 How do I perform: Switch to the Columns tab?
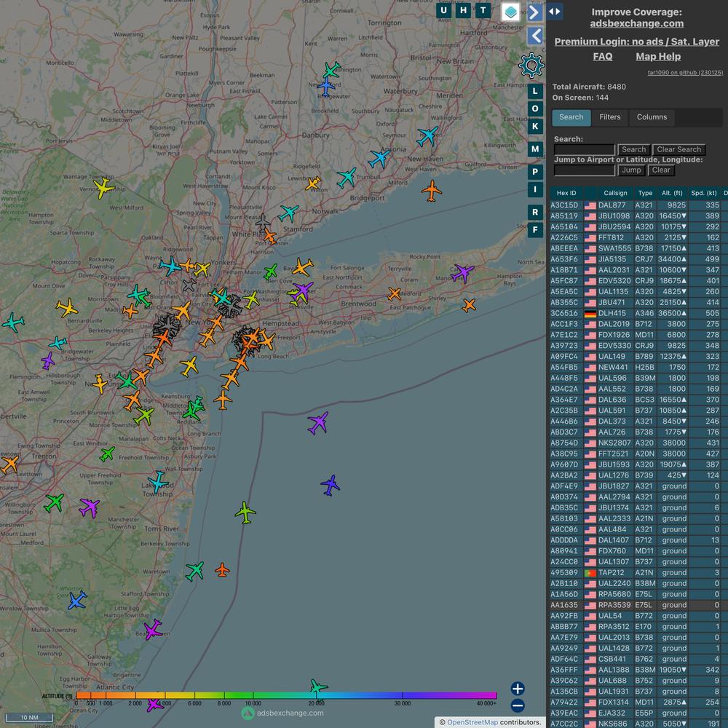[x=652, y=117]
